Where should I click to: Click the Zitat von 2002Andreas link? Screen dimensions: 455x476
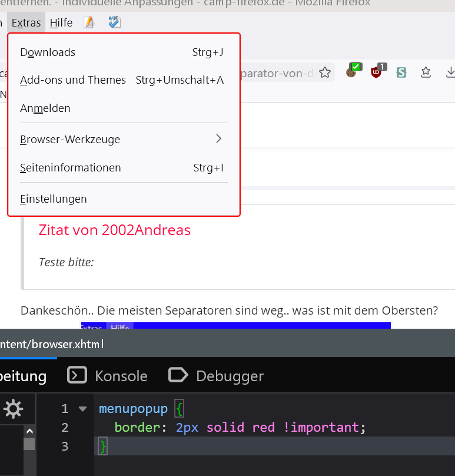coord(115,230)
